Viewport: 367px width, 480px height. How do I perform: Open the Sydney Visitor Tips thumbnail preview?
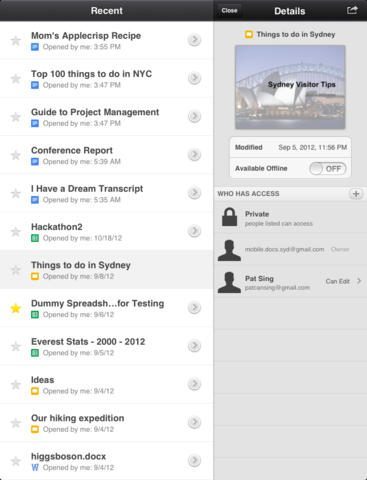click(x=290, y=87)
